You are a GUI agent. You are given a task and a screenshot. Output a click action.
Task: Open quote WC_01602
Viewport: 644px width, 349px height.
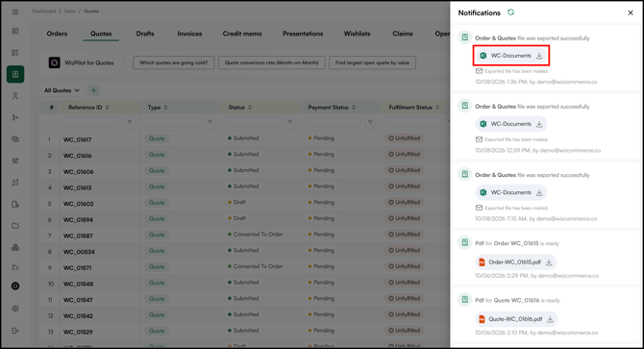(x=78, y=204)
